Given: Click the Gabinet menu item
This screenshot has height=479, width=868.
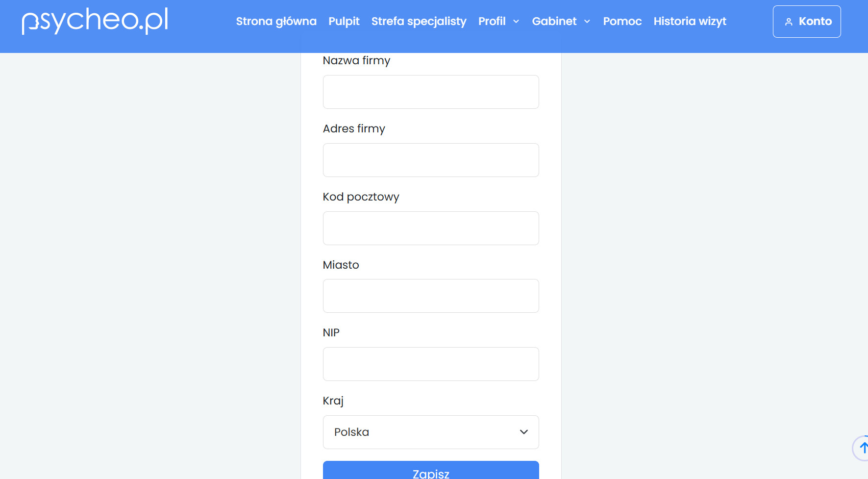Looking at the screenshot, I should (554, 22).
